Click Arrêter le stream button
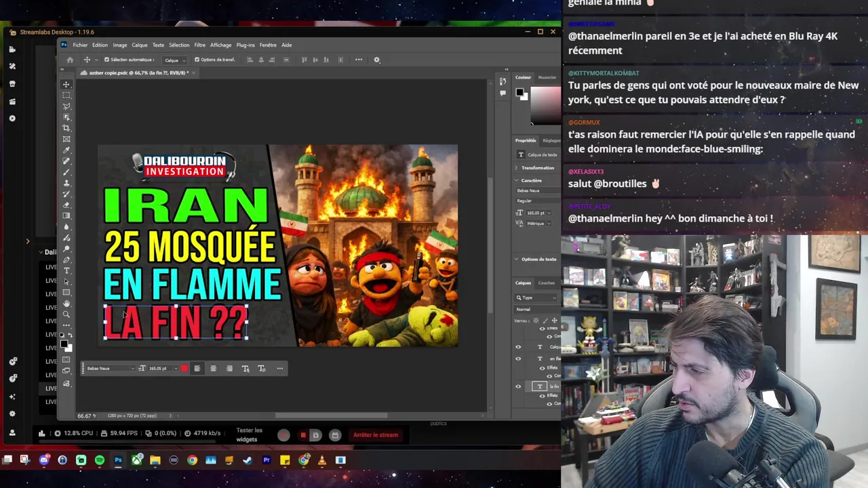 376,434
